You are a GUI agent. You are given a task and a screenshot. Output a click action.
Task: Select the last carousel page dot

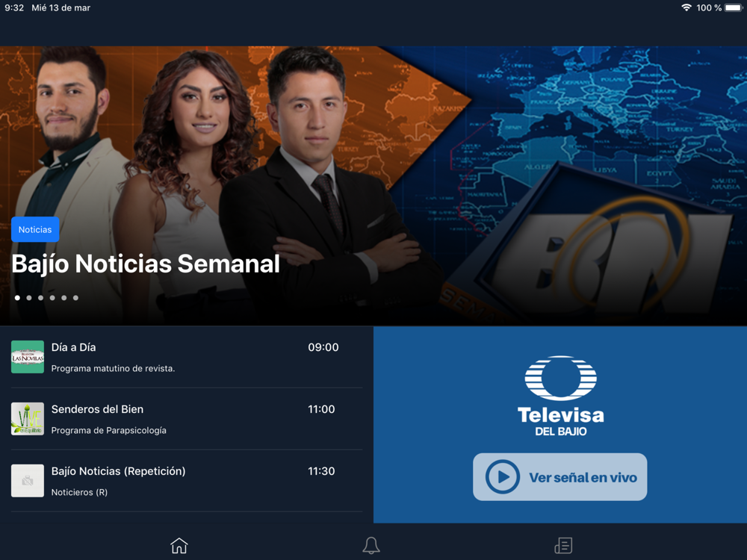point(75,298)
